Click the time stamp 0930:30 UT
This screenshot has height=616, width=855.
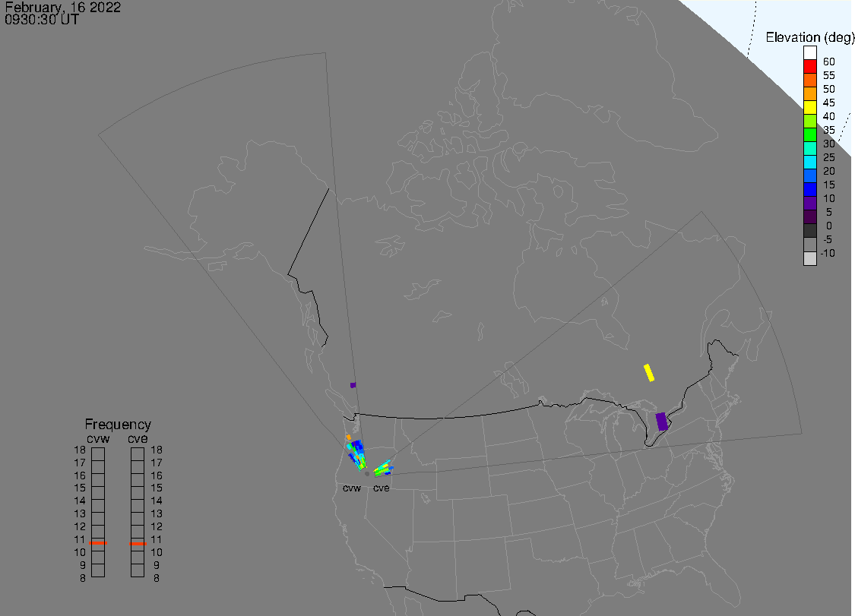click(x=42, y=20)
